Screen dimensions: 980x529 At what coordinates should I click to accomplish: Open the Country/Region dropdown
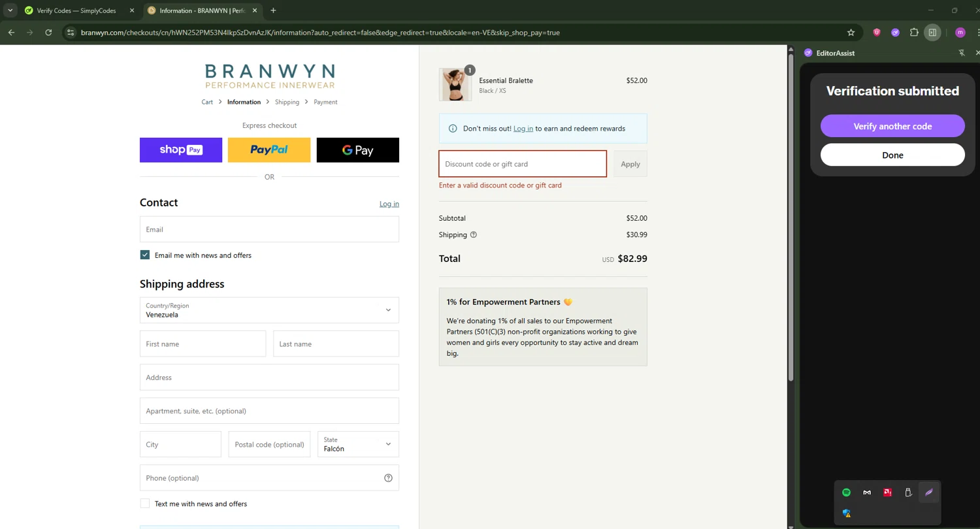tap(269, 310)
